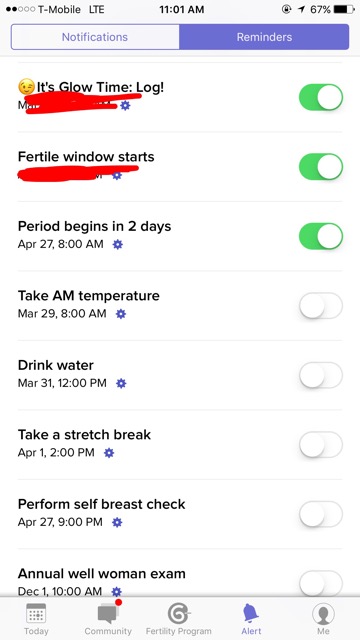Open the Take a stretch break reminder
The height and width of the screenshot is (640, 360).
(x=180, y=444)
